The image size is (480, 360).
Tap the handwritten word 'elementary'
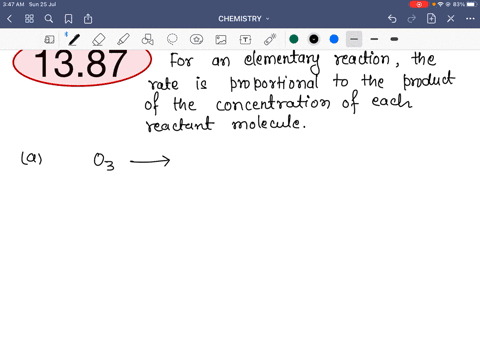coord(282,61)
